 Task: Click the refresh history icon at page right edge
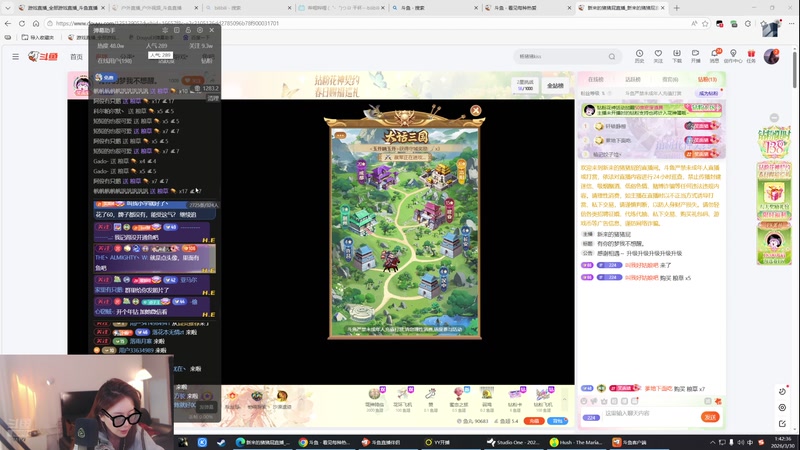pyautogui.click(x=782, y=391)
